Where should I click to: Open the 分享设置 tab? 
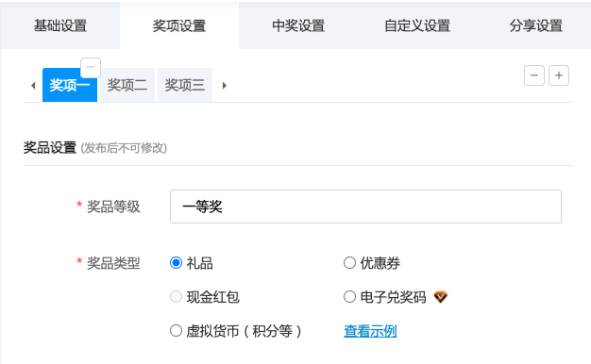click(x=535, y=25)
